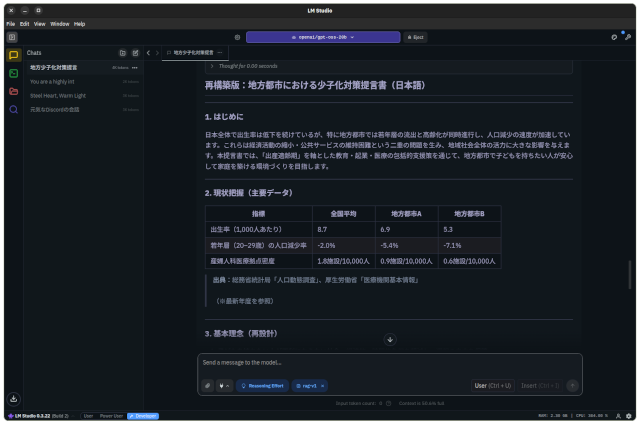This screenshot has height=425, width=640.
Task: Open options for the open chat tab
Action: (220, 53)
